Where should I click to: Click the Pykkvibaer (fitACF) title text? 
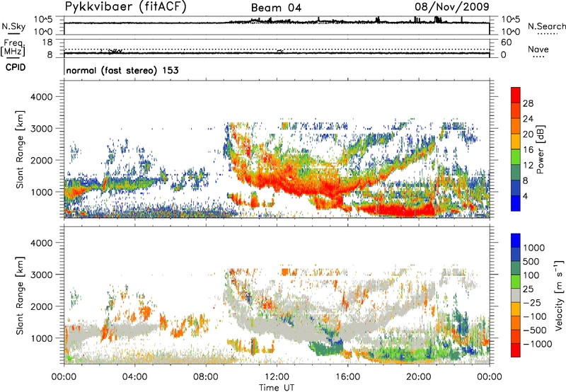tap(125, 6)
